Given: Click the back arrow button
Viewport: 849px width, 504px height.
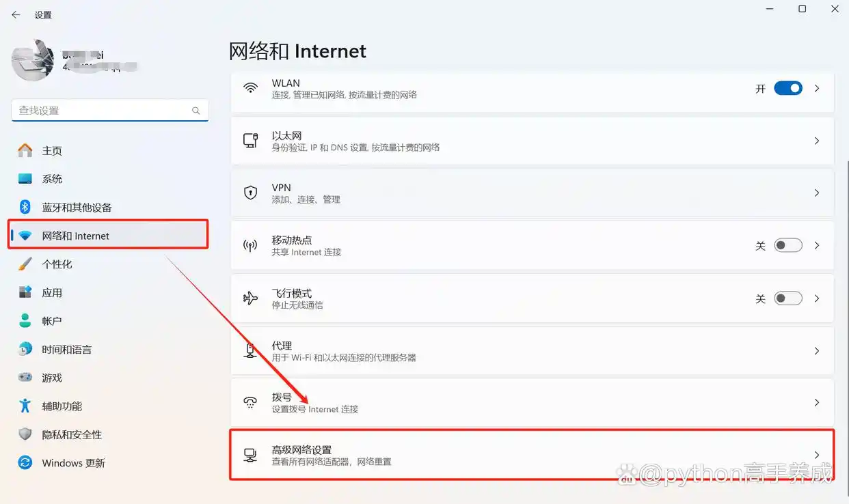Looking at the screenshot, I should pos(15,14).
